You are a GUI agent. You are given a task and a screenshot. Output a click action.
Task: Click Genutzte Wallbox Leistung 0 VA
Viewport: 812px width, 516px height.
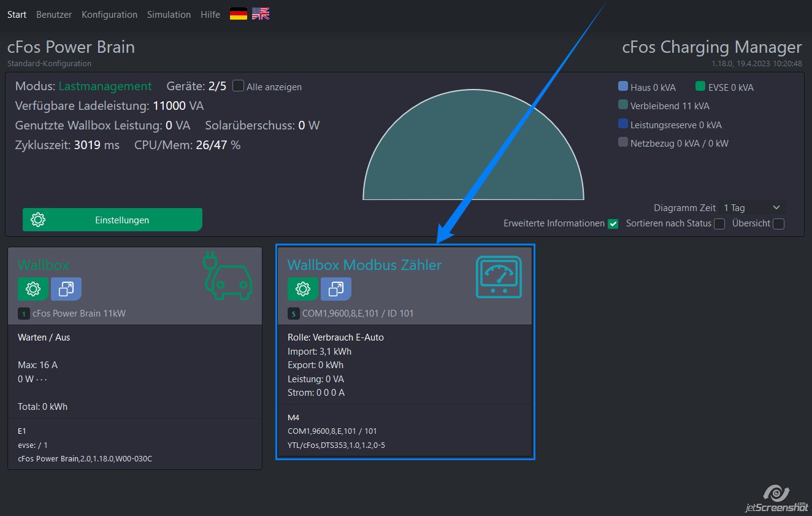coord(102,126)
